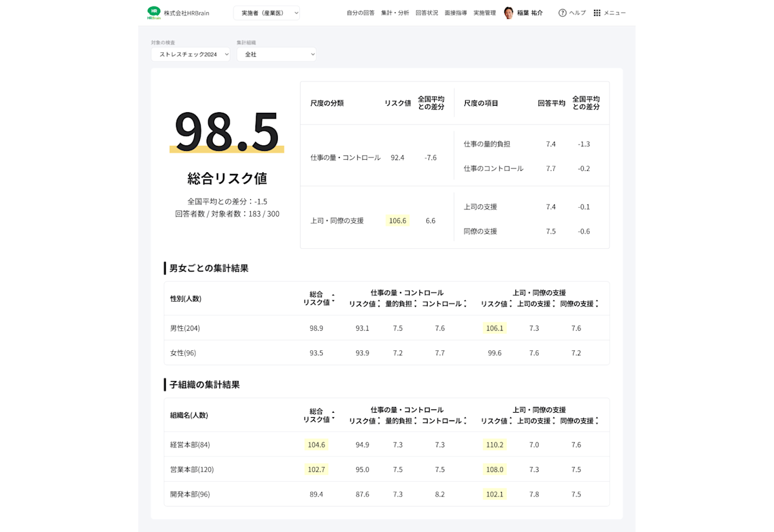Screen dimensions: 774x532
Task: Select the 男性(204) row
Action: pos(387,328)
